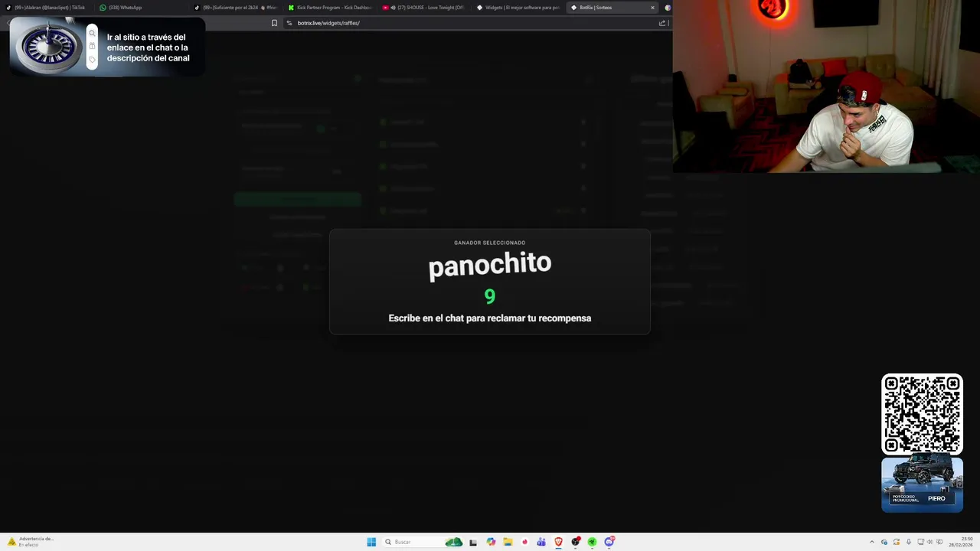The image size is (980, 551).
Task: Click 'Escribe en el chat para reclamar tu recompensa'
Action: point(489,318)
